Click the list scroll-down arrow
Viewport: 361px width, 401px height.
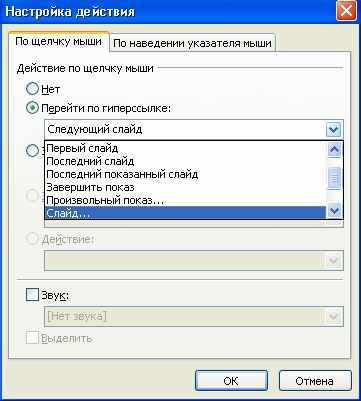[334, 211]
